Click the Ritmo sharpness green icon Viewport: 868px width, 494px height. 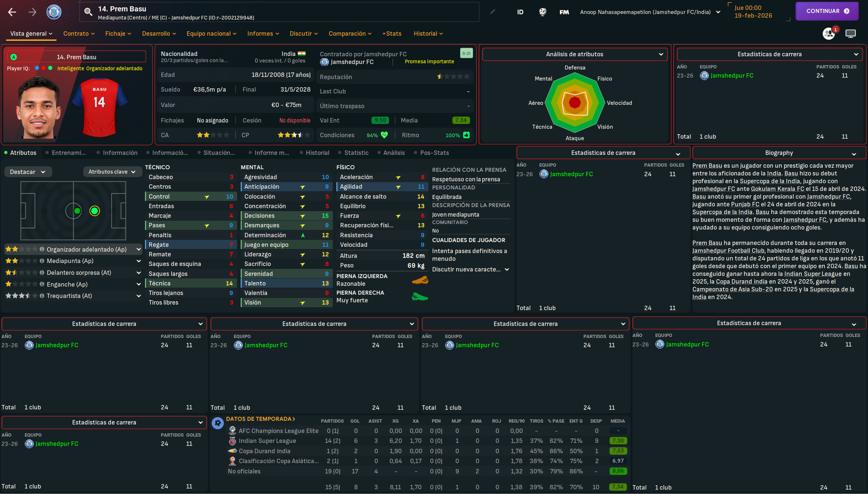pyautogui.click(x=466, y=135)
